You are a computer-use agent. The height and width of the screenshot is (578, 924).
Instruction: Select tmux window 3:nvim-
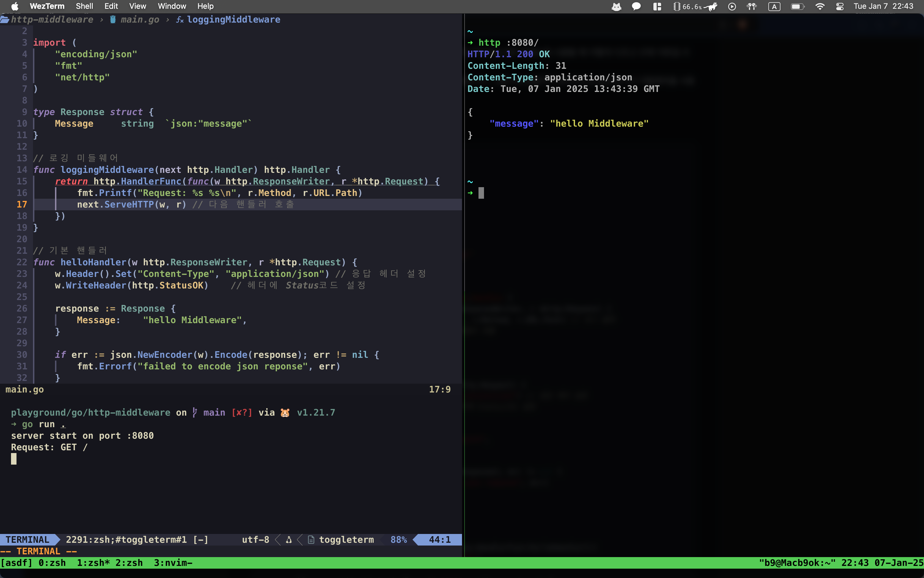[173, 563]
